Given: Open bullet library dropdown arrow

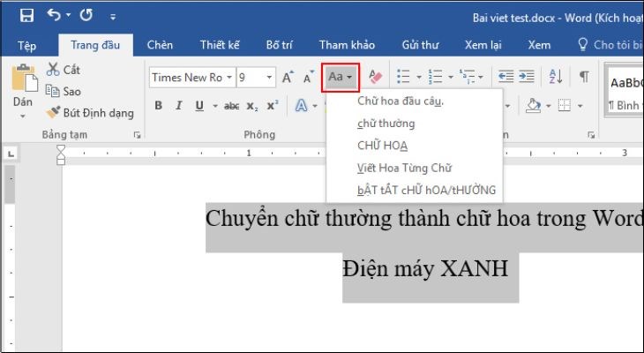Looking at the screenshot, I should click(419, 77).
